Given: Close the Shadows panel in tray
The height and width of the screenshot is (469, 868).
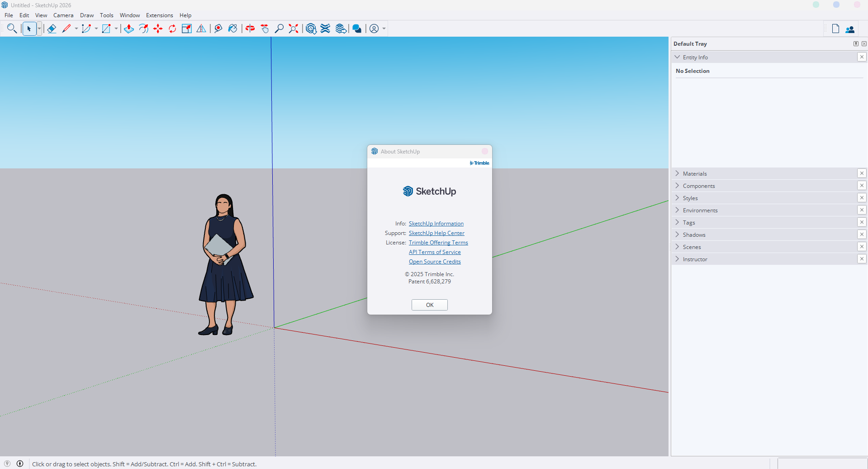Looking at the screenshot, I should pyautogui.click(x=862, y=234).
